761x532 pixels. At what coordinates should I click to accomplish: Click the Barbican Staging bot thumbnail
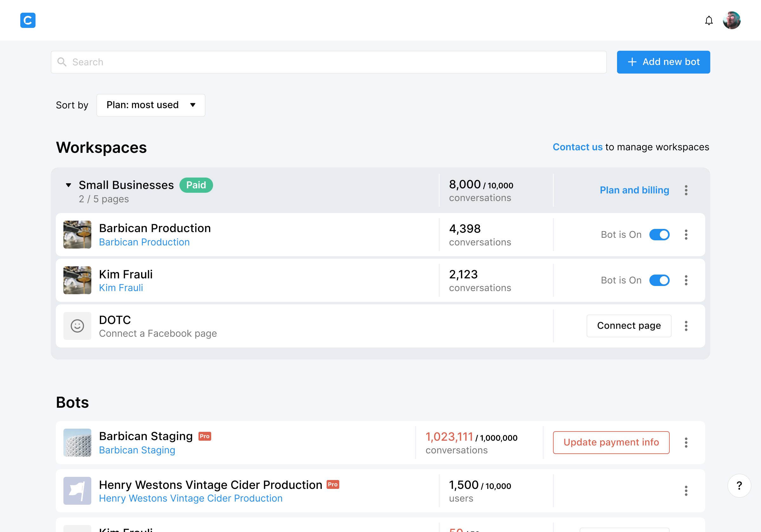pos(77,443)
